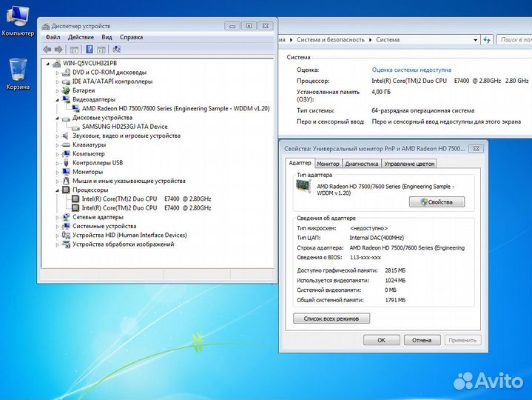Switch to the Управление цветом tab
Viewport: 532px width, 400px height.
point(409,164)
